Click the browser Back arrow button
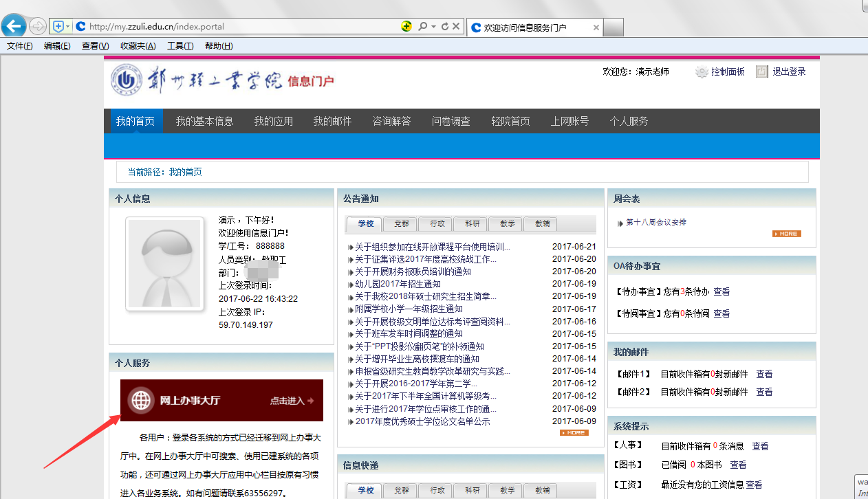Screen dimensions: 868x499 14,27
